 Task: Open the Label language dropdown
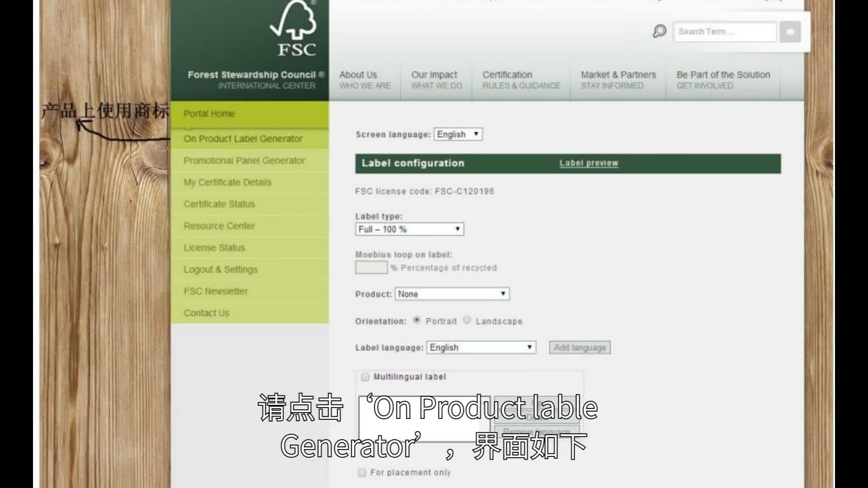[481, 347]
